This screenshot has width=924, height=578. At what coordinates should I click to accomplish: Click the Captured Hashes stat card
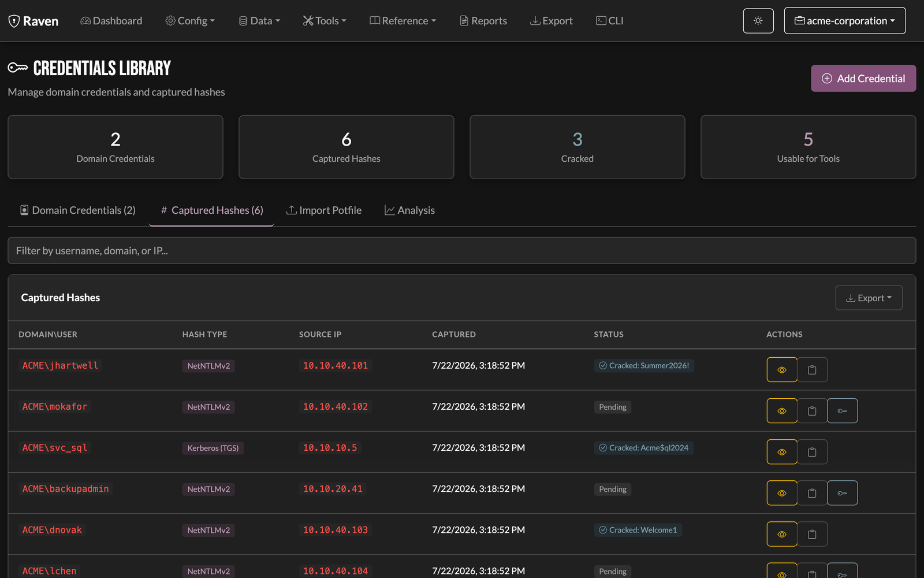point(346,147)
